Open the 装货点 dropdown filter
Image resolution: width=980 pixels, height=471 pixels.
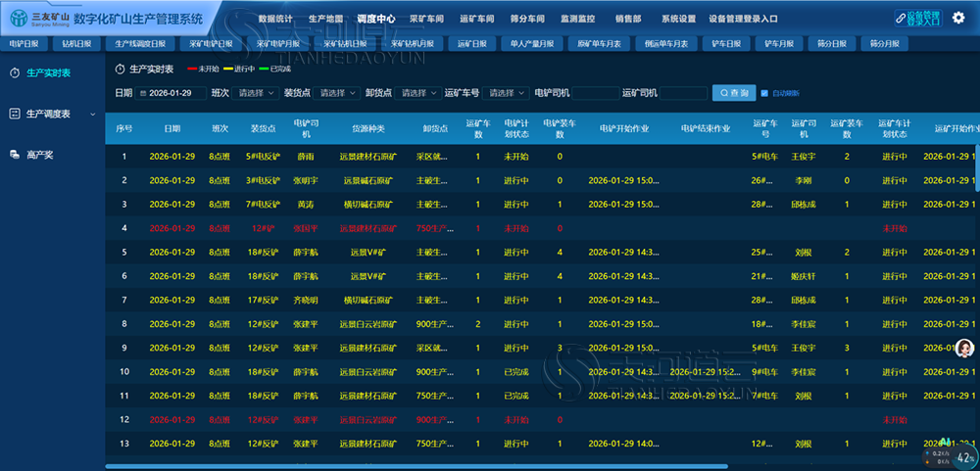(336, 93)
